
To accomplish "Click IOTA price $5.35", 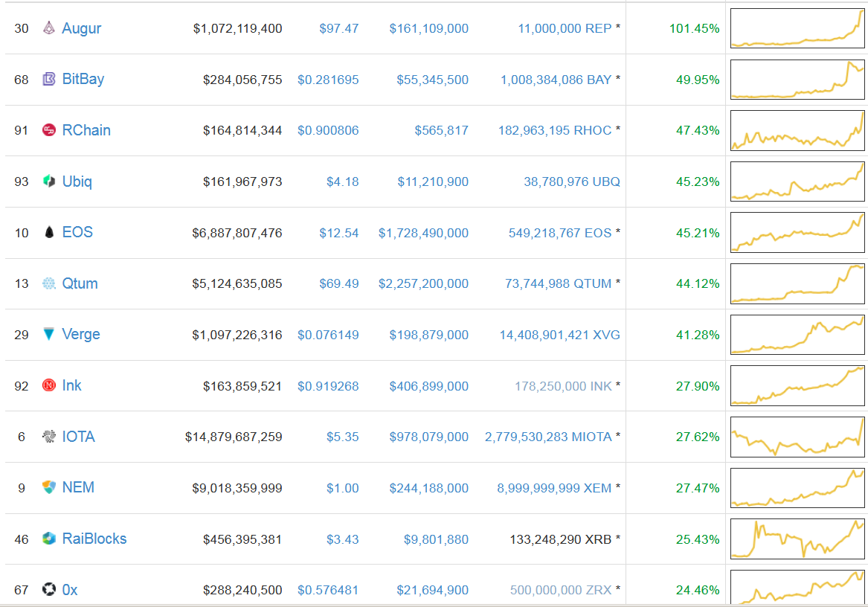I will 343,437.
